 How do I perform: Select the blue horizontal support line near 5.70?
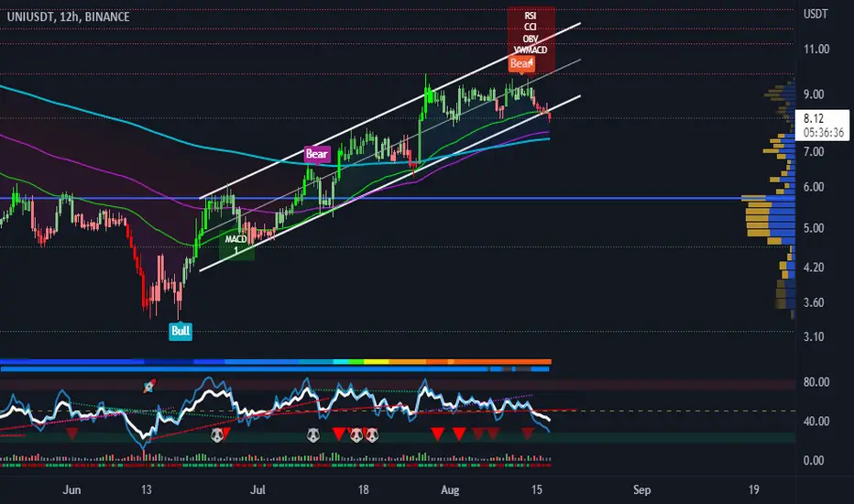[370, 198]
